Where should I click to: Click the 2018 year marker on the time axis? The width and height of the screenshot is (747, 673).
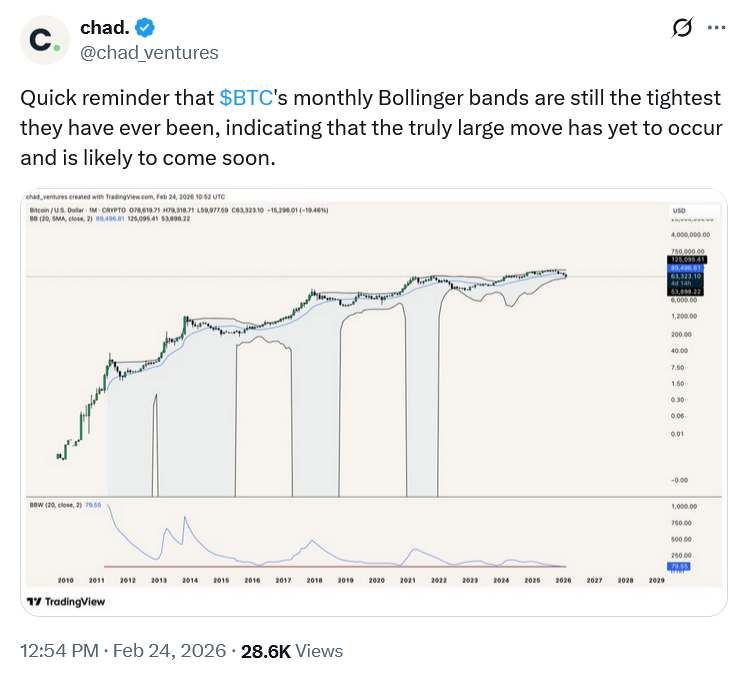pyautogui.click(x=313, y=580)
